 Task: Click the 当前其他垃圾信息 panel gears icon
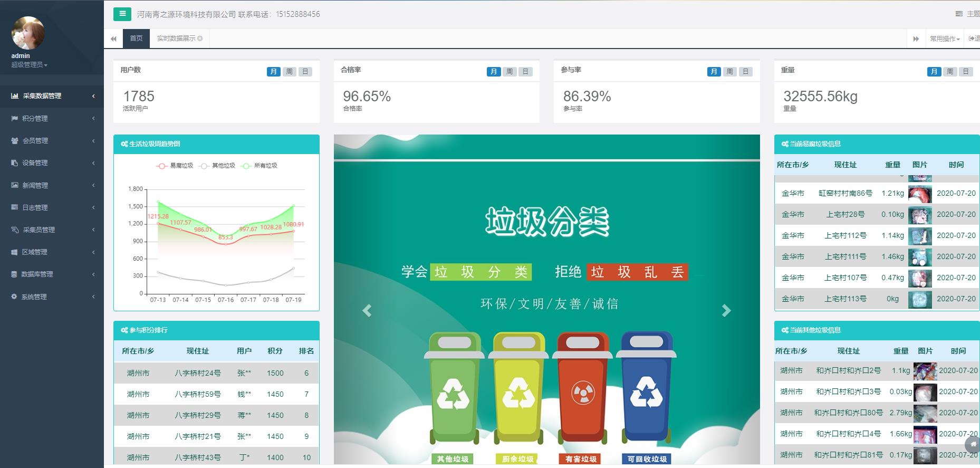[785, 330]
